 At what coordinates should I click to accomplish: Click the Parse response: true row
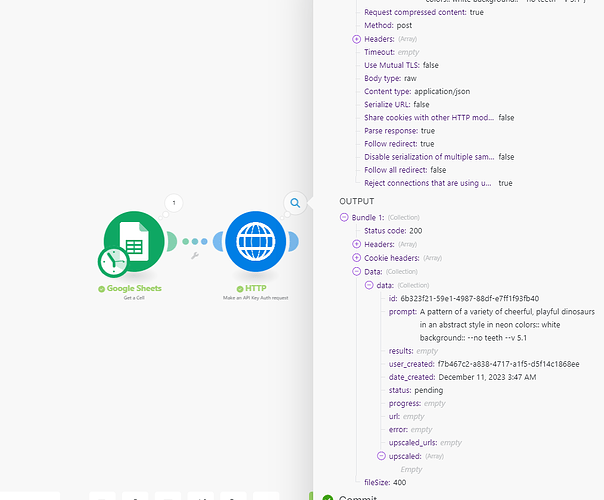coord(399,131)
